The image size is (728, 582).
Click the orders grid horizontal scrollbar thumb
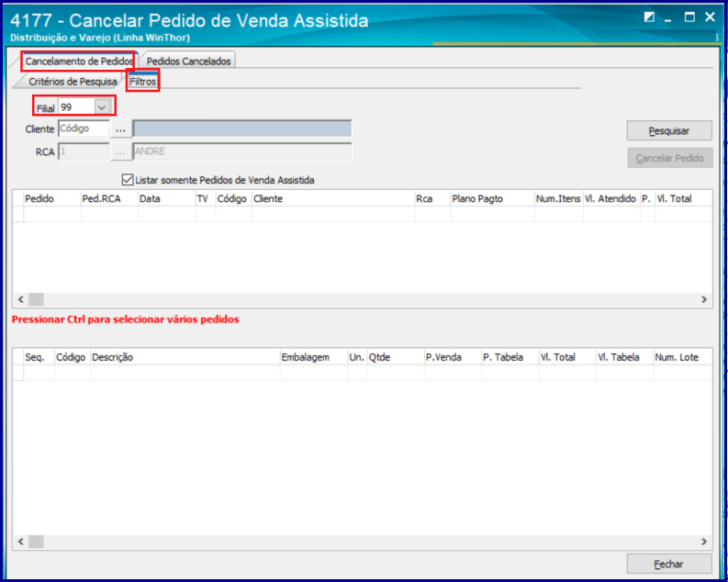[36, 299]
